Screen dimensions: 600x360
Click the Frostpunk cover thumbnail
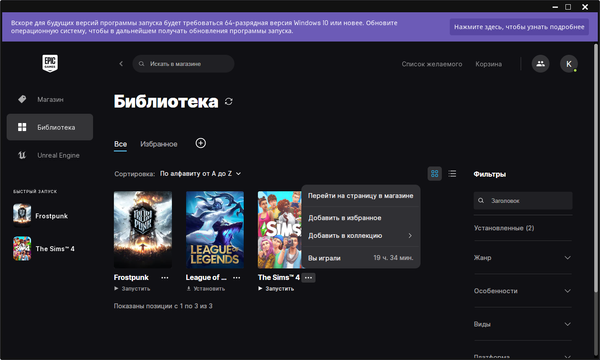click(x=143, y=230)
